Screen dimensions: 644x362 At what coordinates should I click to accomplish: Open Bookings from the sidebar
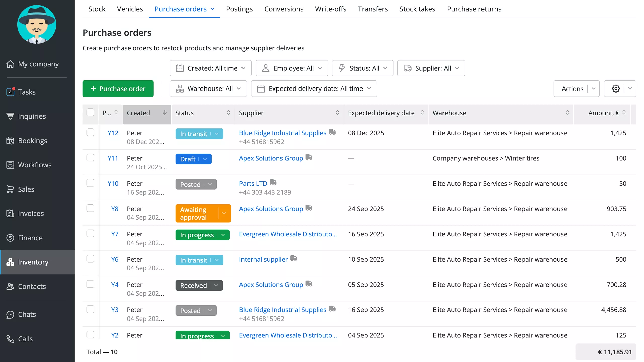coord(32,140)
